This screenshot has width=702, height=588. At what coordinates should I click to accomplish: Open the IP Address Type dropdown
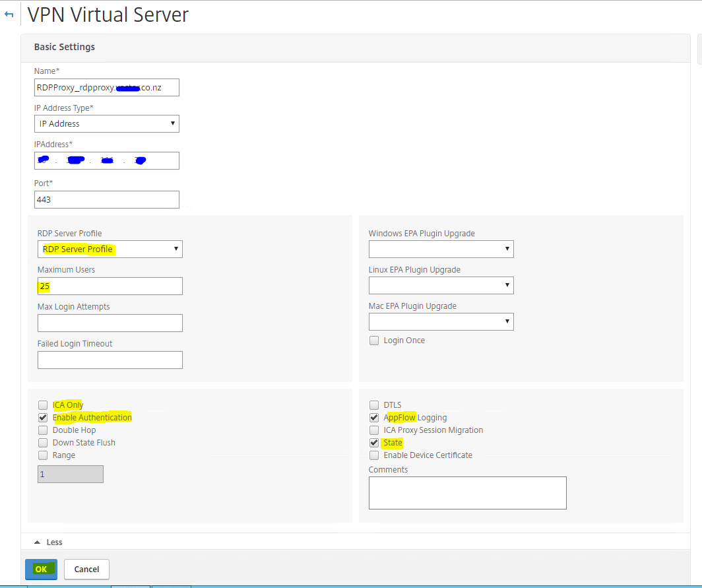(x=106, y=123)
